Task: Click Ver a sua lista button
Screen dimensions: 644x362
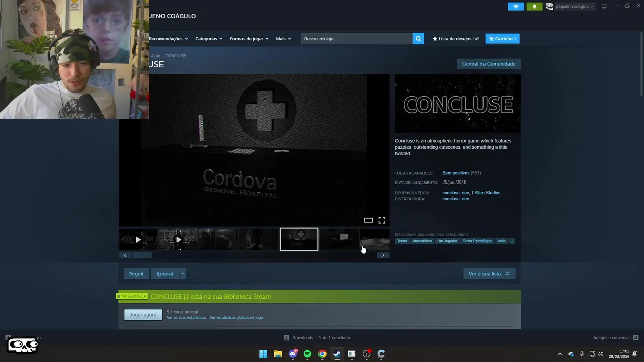Action: pos(489,274)
